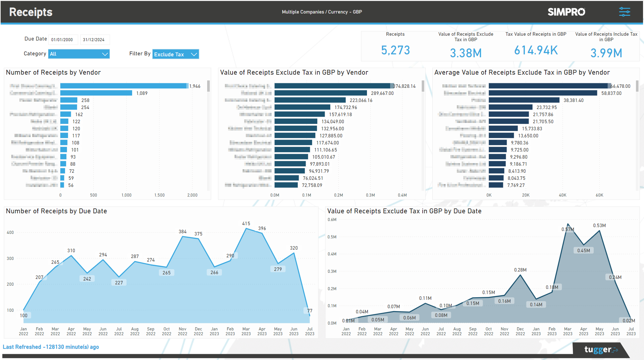Edit the Due Date end field 31/12/2024

click(x=95, y=40)
